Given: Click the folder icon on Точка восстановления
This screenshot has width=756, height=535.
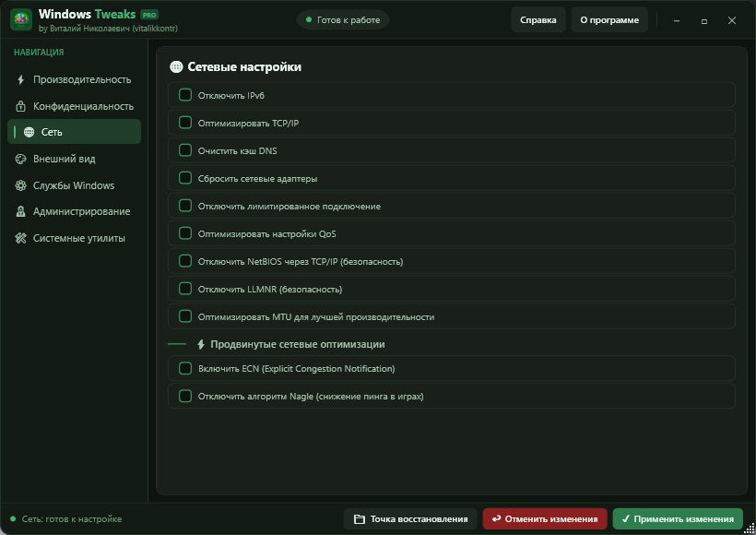Looking at the screenshot, I should point(360,519).
